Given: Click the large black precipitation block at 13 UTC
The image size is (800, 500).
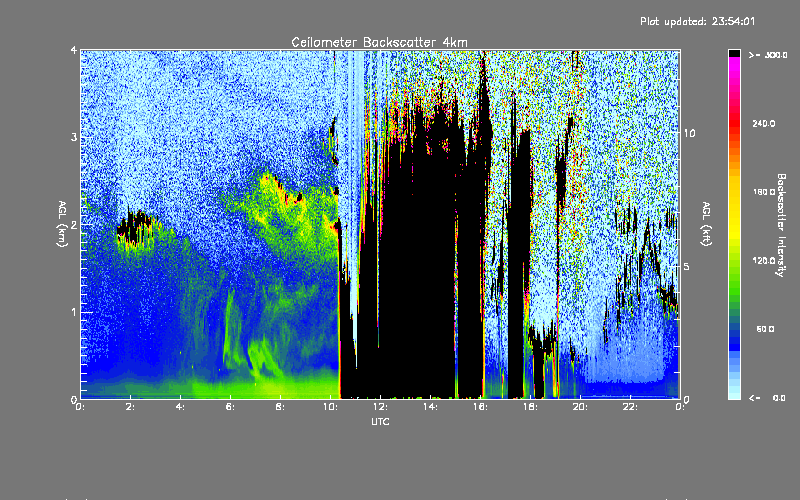Looking at the screenshot, I should [418, 265].
